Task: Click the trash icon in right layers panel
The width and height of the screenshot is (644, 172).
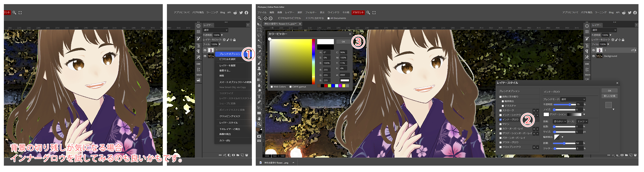Action: [x=635, y=155]
